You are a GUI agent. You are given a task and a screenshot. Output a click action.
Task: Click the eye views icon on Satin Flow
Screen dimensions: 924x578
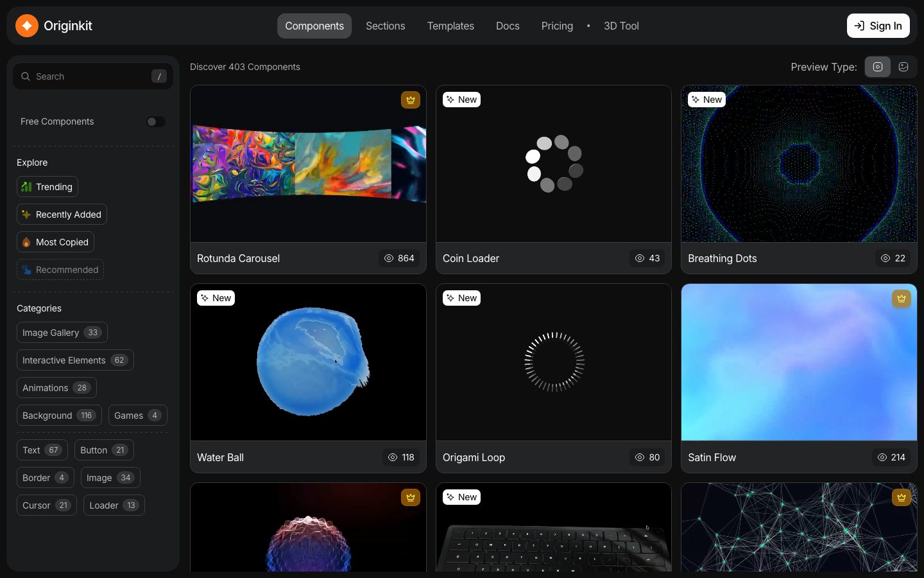click(882, 457)
